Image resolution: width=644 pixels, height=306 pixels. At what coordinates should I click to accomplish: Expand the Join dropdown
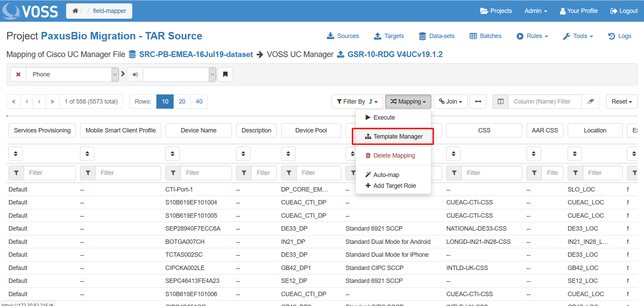coord(450,102)
